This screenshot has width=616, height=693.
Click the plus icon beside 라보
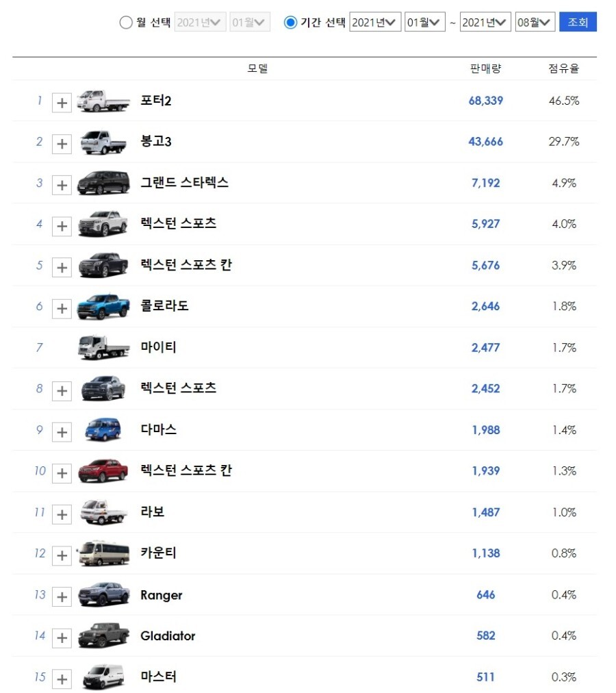62,514
